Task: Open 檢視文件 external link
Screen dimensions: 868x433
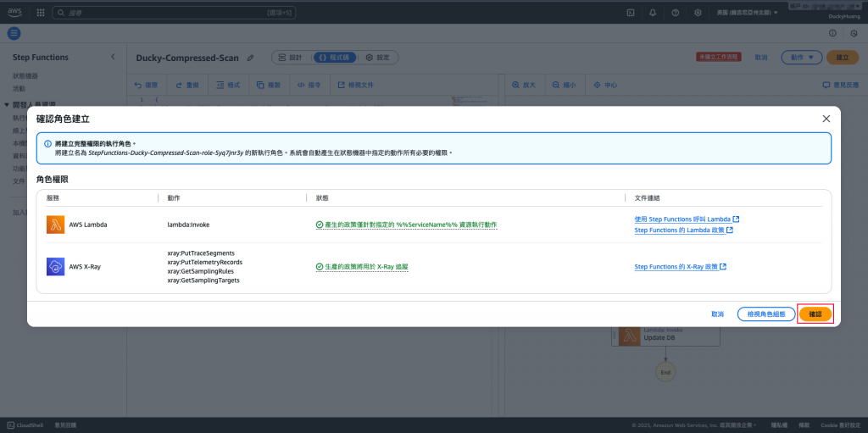Action: tap(356, 86)
